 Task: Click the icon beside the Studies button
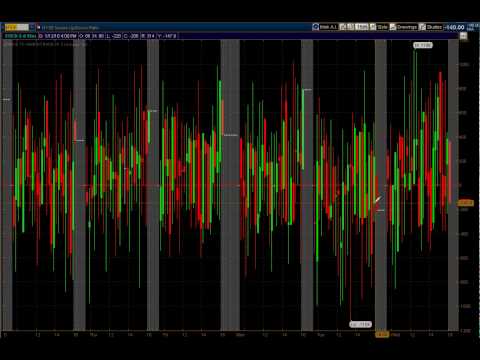(422, 27)
